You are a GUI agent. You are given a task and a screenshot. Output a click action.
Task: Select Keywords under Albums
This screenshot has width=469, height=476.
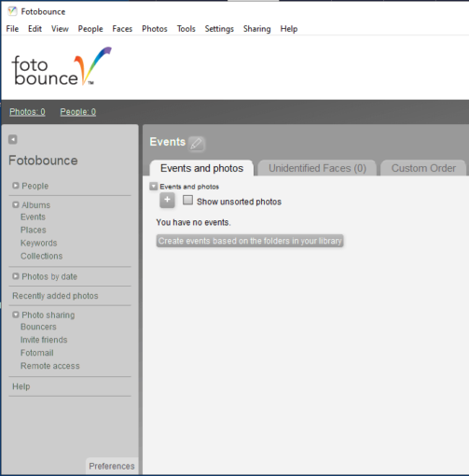tap(39, 243)
